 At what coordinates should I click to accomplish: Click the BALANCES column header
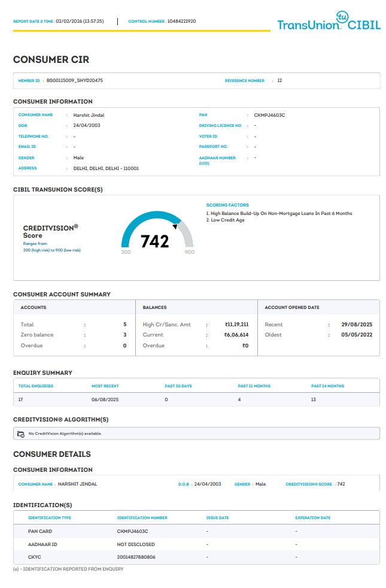click(154, 308)
